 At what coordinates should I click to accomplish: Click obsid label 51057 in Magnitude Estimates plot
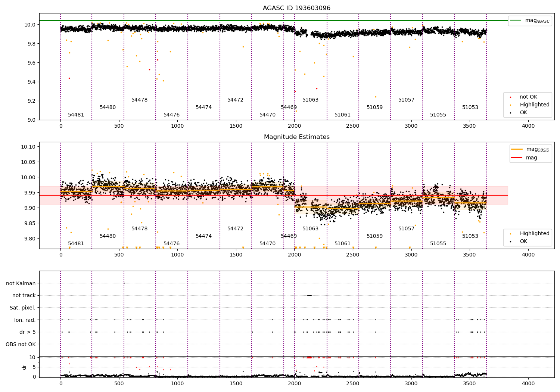pos(407,229)
